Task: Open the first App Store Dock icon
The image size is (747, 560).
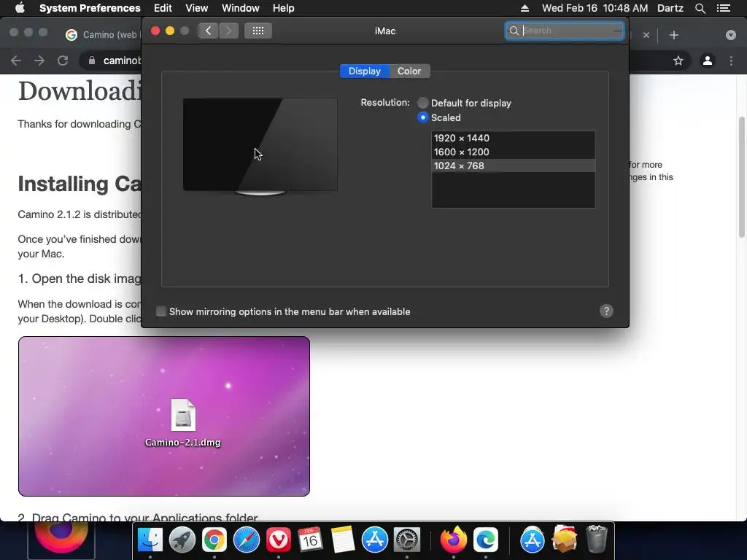Action: [375, 540]
